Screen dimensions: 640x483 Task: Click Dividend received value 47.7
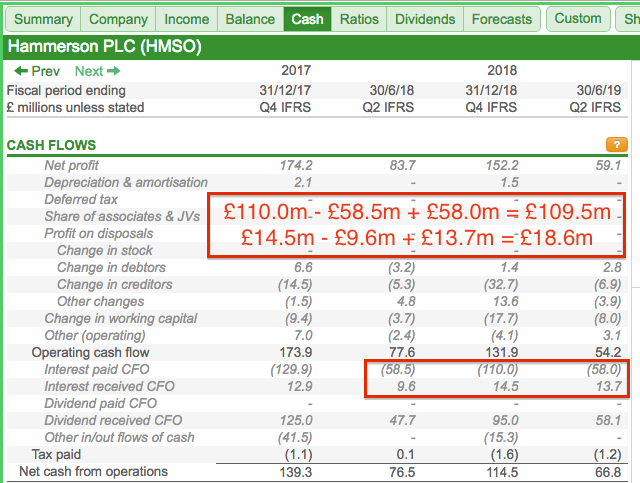(402, 421)
